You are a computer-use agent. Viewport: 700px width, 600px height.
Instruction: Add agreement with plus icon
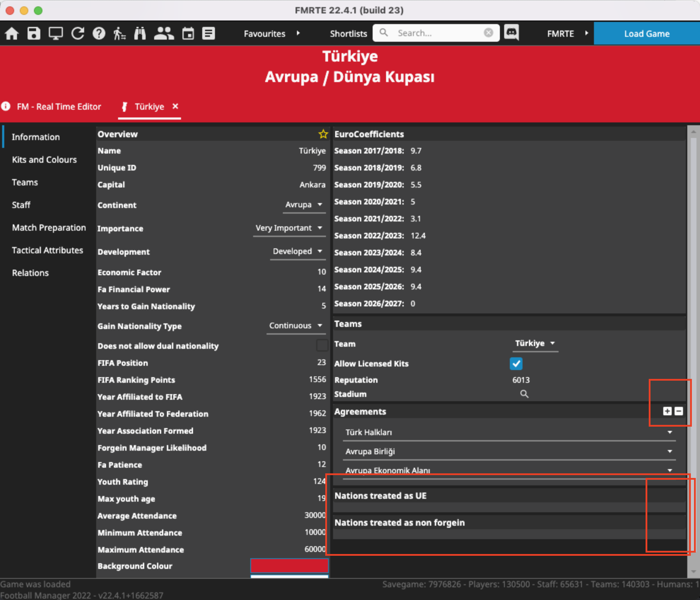click(x=667, y=411)
